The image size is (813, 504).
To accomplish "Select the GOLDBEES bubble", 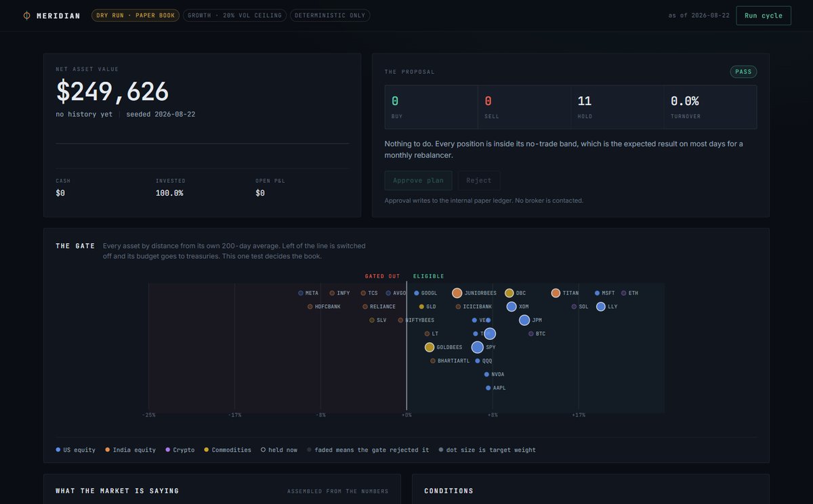I will (x=430, y=348).
